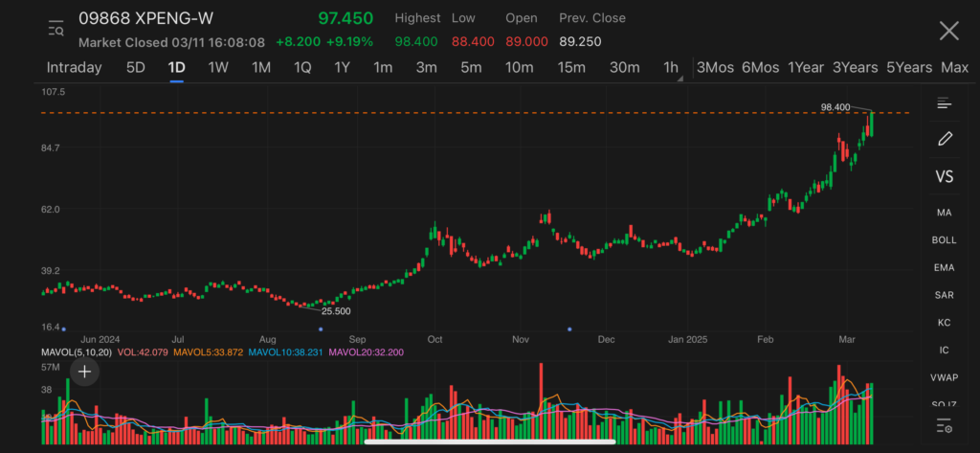This screenshot has width=980, height=453.
Task: Switch to Intraday tab
Action: pyautogui.click(x=74, y=68)
